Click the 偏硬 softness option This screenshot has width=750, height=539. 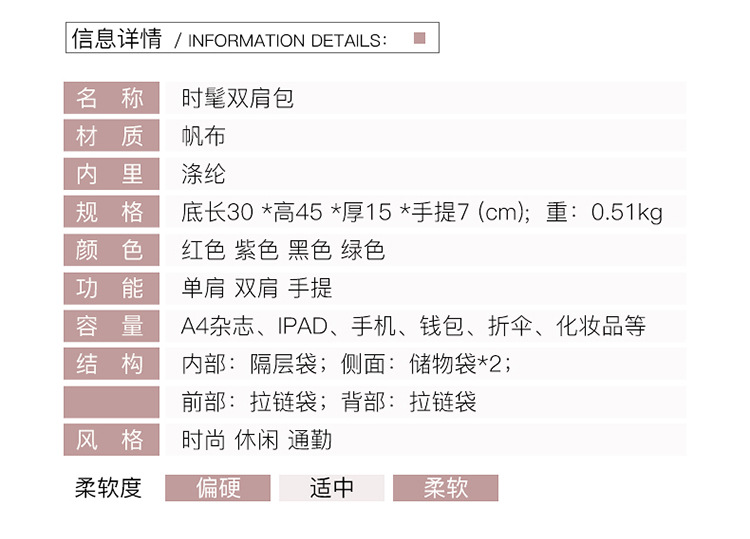[217, 487]
